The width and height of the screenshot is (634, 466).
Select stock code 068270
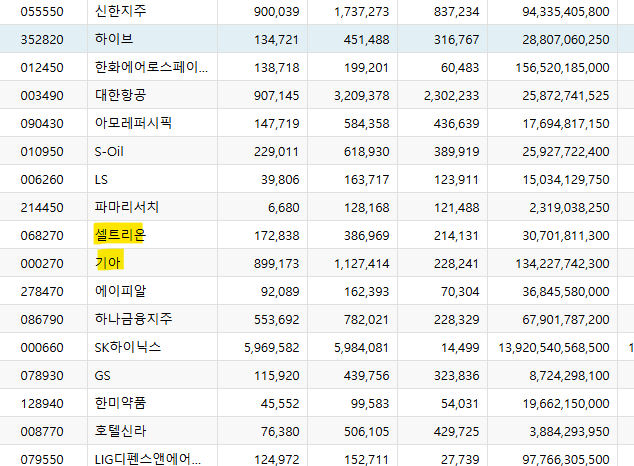pyautogui.click(x=42, y=236)
